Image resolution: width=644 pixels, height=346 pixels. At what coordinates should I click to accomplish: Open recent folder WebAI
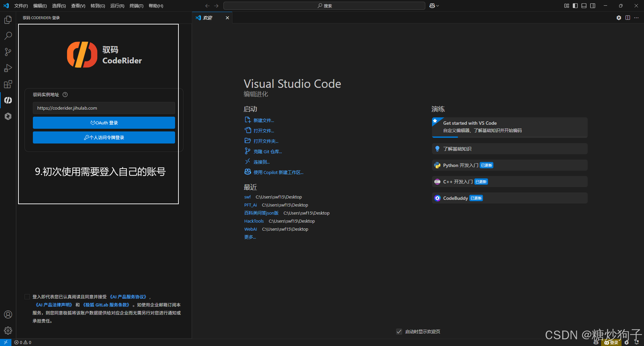251,229
